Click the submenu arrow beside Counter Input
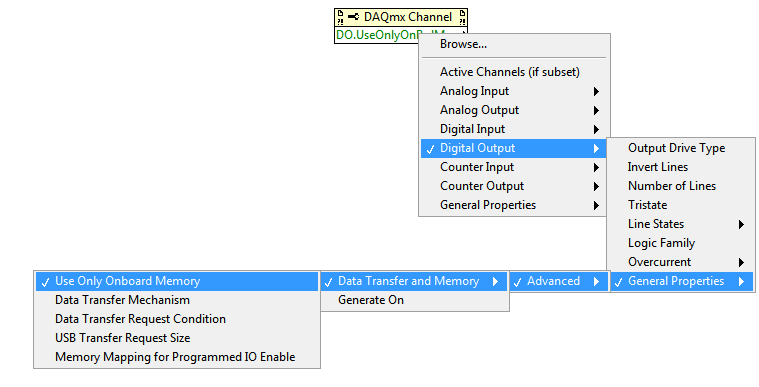 coord(596,168)
